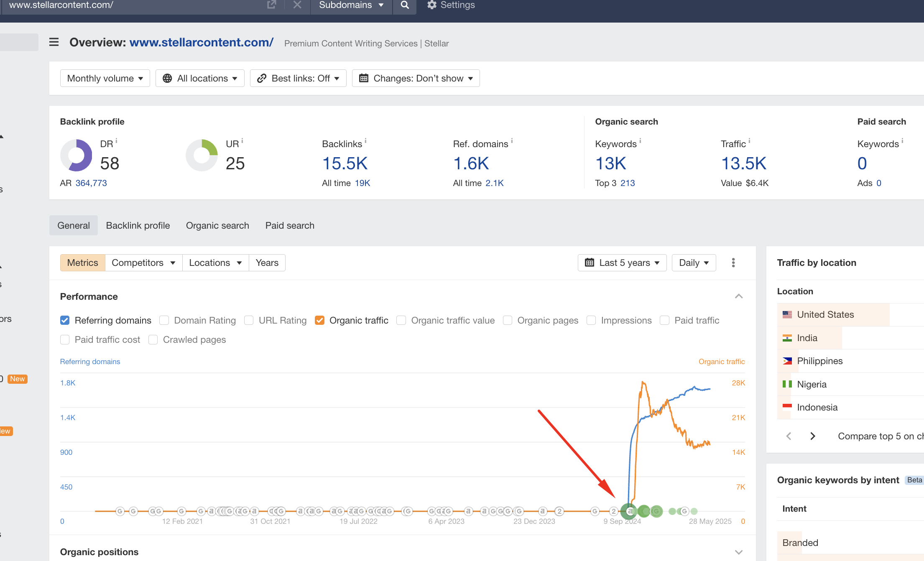Open the chart three-dot options menu

pos(733,263)
